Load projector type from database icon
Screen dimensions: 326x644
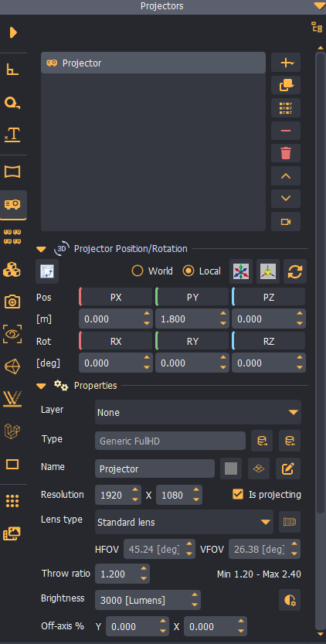262,441
